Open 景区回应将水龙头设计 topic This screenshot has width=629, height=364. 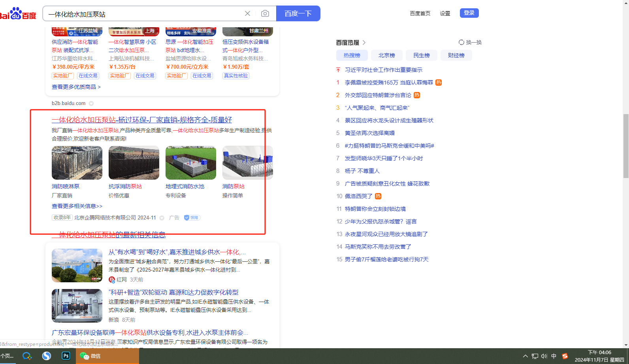(x=389, y=120)
